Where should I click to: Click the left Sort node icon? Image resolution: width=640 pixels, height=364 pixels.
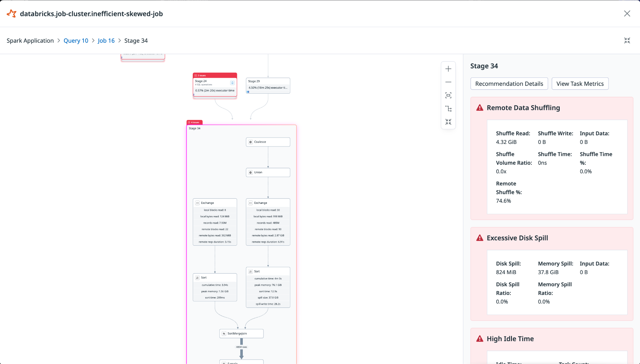click(197, 278)
